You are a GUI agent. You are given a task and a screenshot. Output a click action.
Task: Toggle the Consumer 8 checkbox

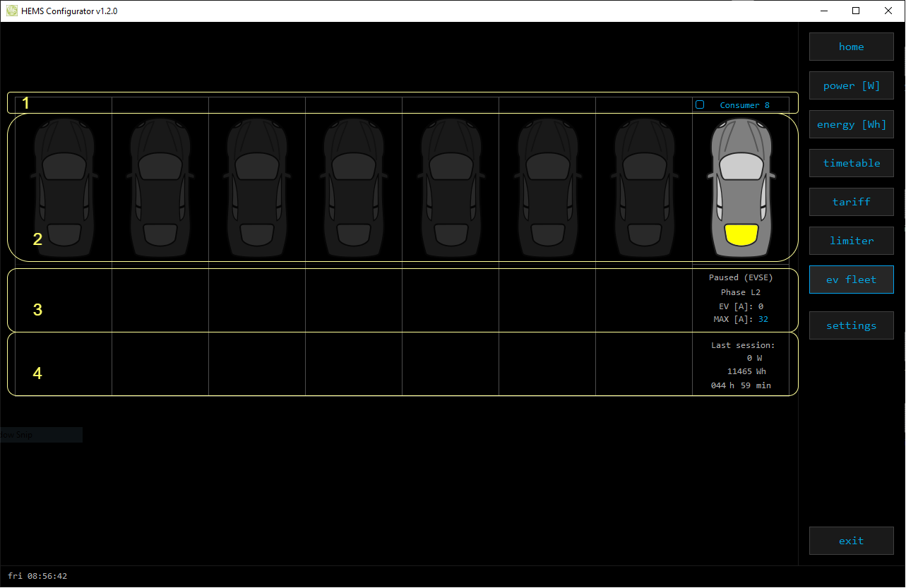point(700,104)
